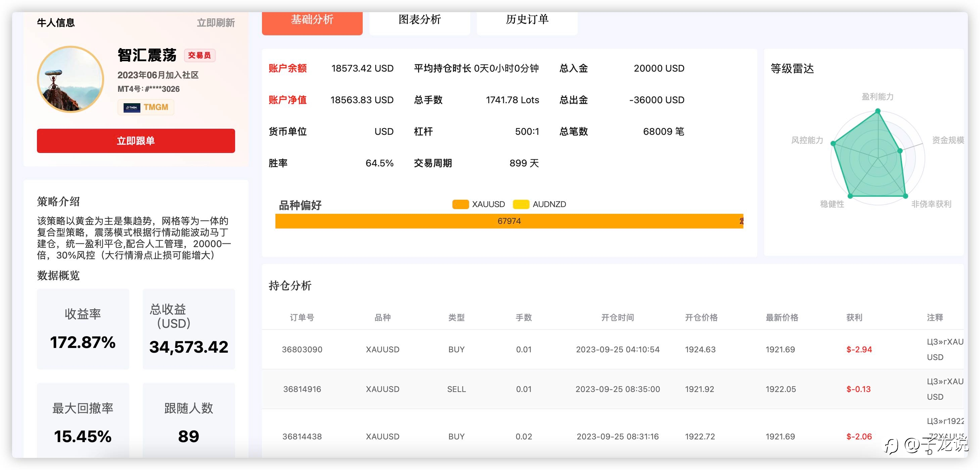Click the 资金规模 radar label
Viewport: 980px width, 470px height.
(948, 140)
